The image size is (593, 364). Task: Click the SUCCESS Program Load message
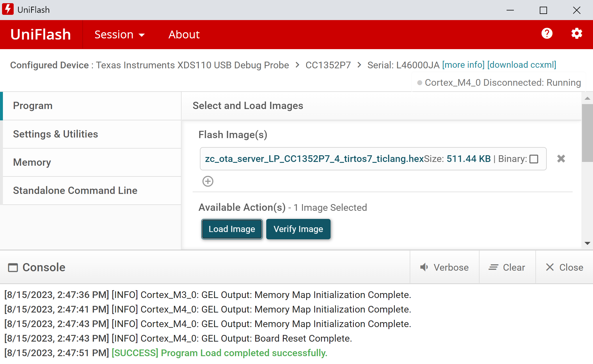click(x=219, y=353)
